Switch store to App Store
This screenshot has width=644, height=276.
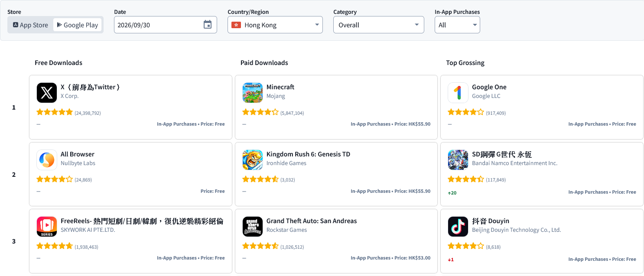coord(30,25)
